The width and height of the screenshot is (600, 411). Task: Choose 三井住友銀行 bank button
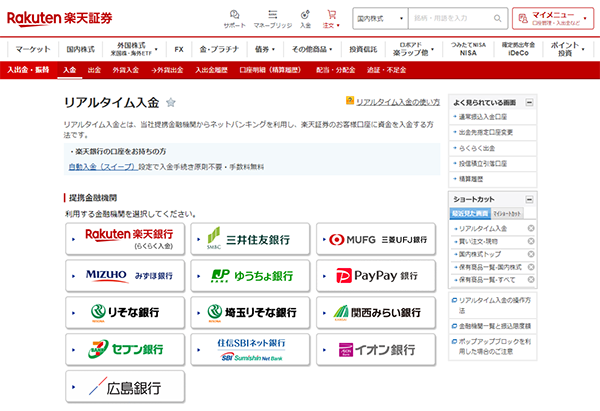coord(250,239)
